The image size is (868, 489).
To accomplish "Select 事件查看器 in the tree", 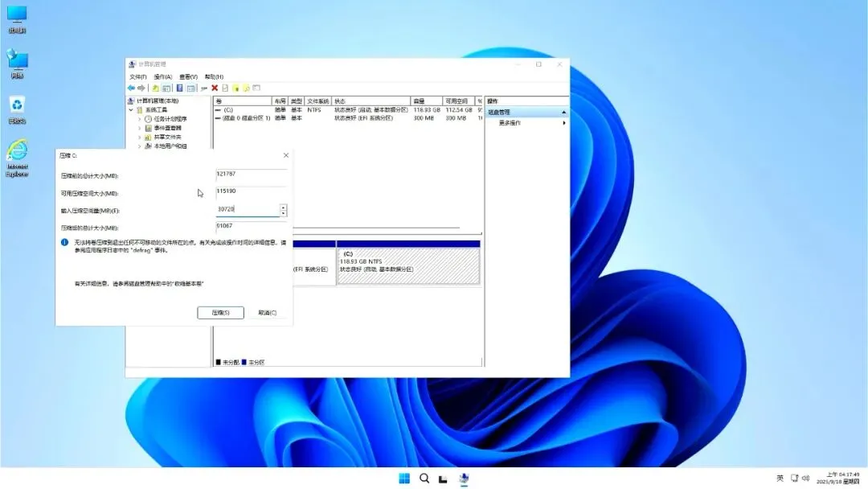I will 167,128.
